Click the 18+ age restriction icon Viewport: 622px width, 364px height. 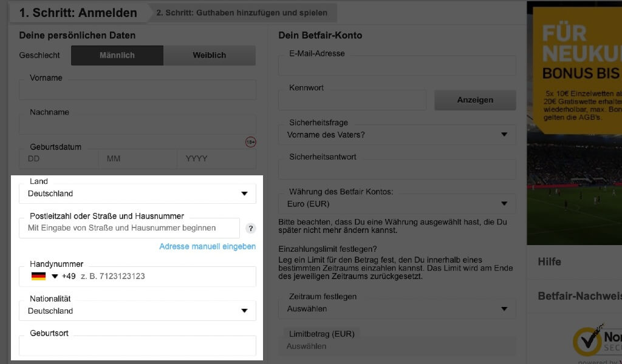(x=251, y=142)
